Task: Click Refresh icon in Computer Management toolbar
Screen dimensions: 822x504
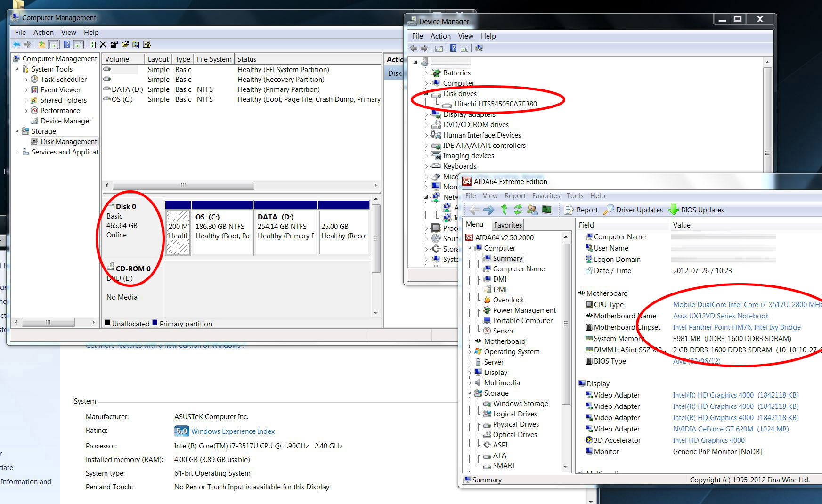Action: 92,44
